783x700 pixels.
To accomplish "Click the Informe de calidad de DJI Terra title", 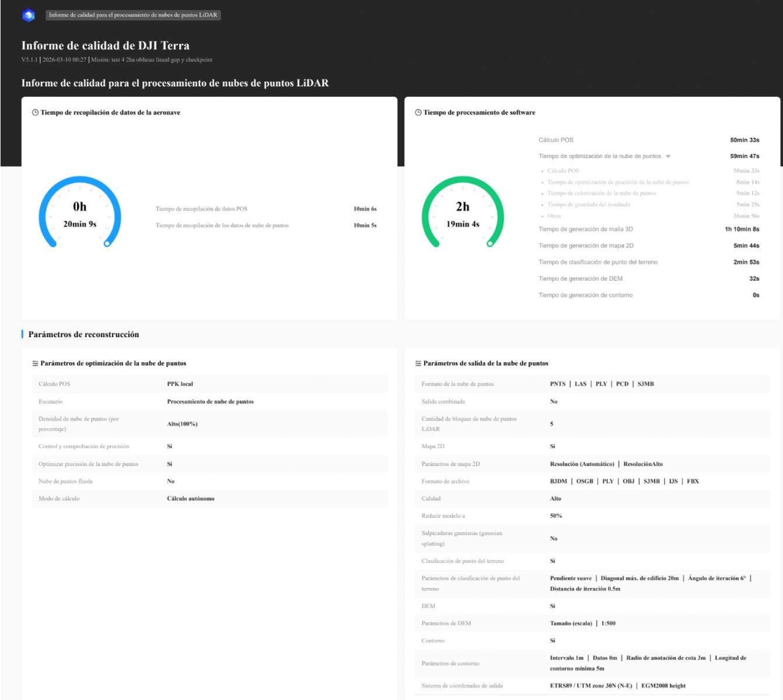I will point(105,45).
